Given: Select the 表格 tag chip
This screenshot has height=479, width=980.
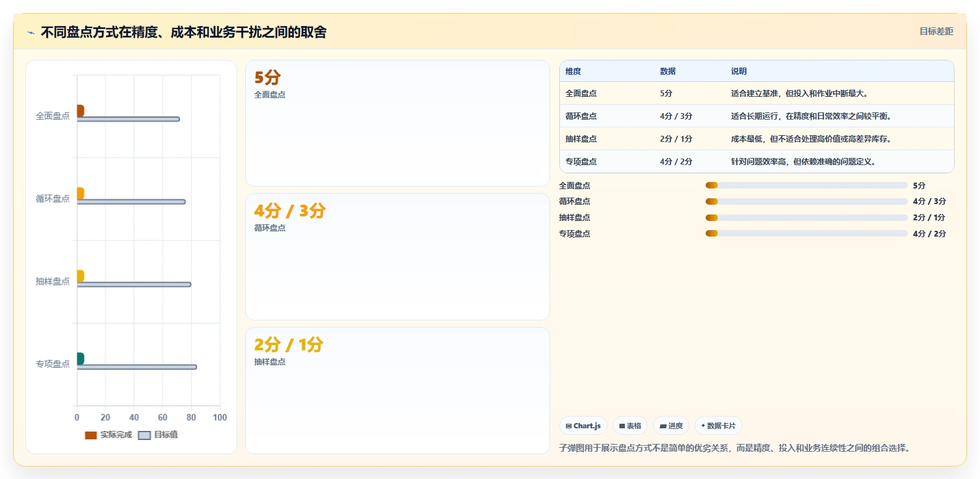Looking at the screenshot, I should tap(630, 426).
